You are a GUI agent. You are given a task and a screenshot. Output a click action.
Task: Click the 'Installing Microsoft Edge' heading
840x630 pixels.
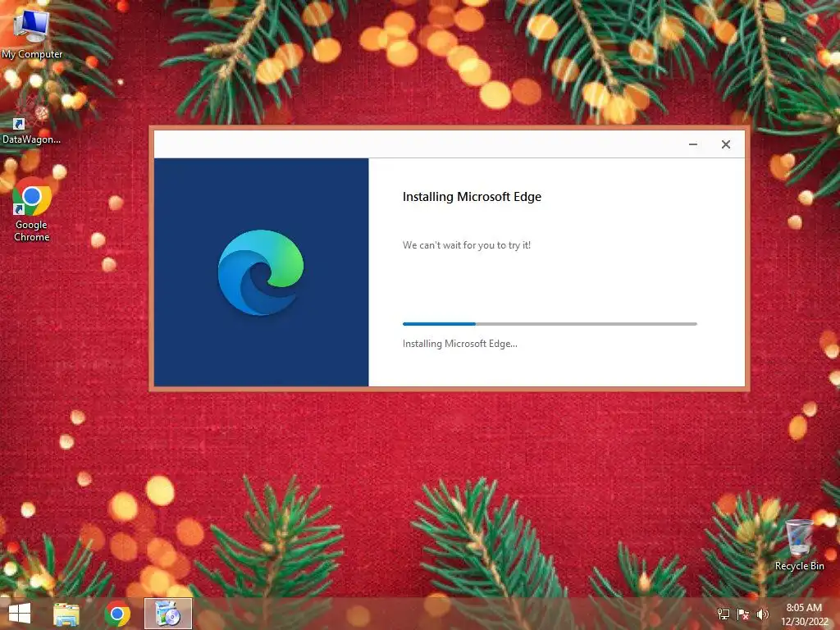click(x=472, y=197)
